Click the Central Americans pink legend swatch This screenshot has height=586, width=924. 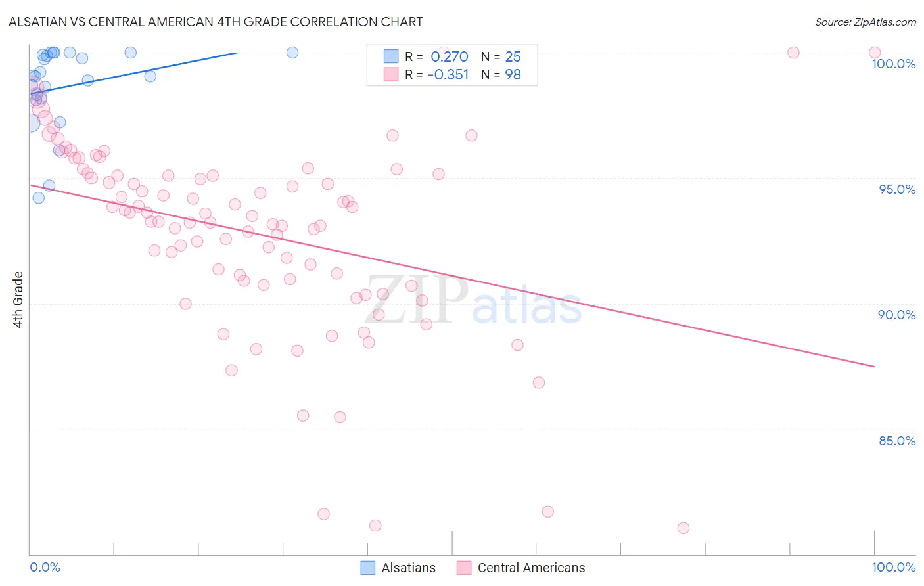464,568
